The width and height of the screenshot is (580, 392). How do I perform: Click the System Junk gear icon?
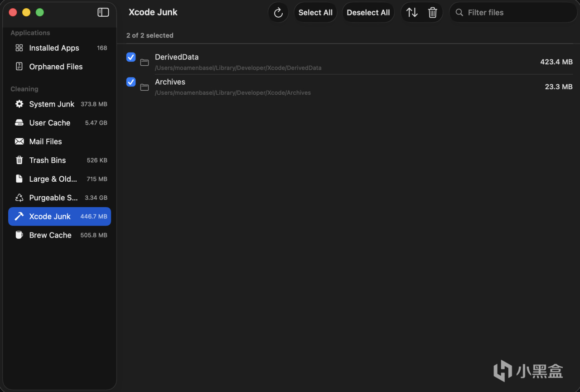pos(19,104)
